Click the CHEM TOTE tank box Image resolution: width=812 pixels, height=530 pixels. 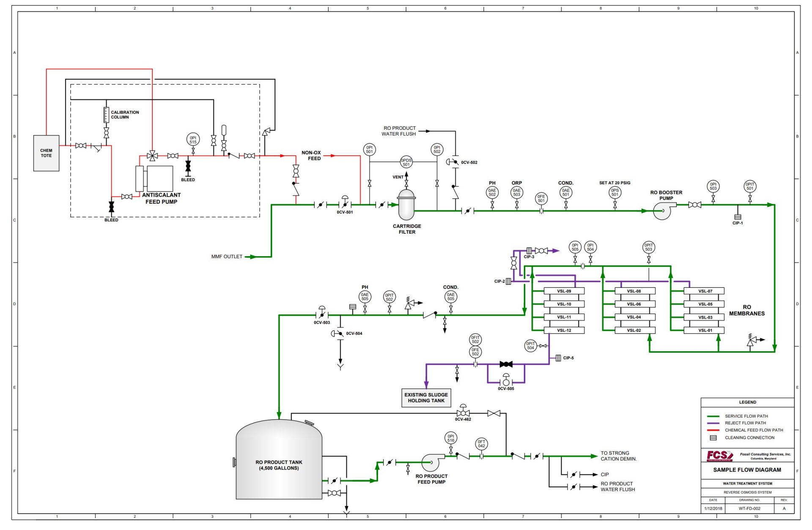pos(46,153)
